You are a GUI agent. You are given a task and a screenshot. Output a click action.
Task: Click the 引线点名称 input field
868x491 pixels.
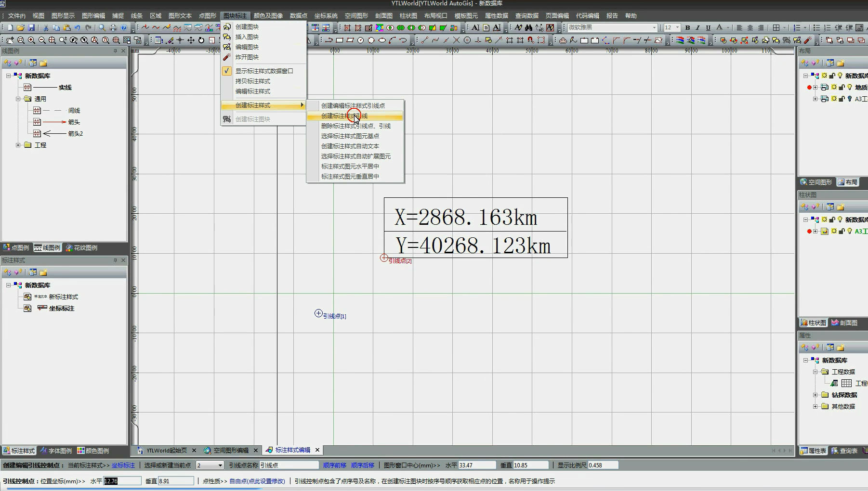pos(289,465)
